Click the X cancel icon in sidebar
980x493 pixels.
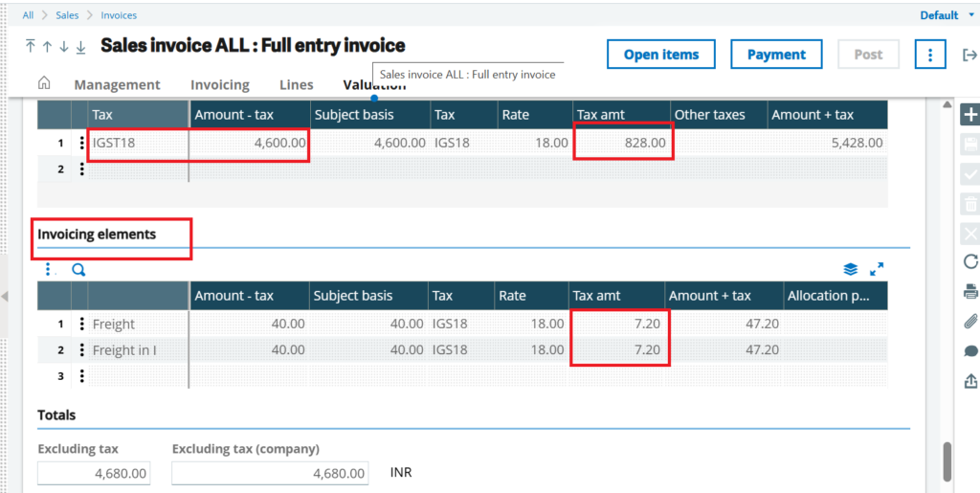click(970, 233)
